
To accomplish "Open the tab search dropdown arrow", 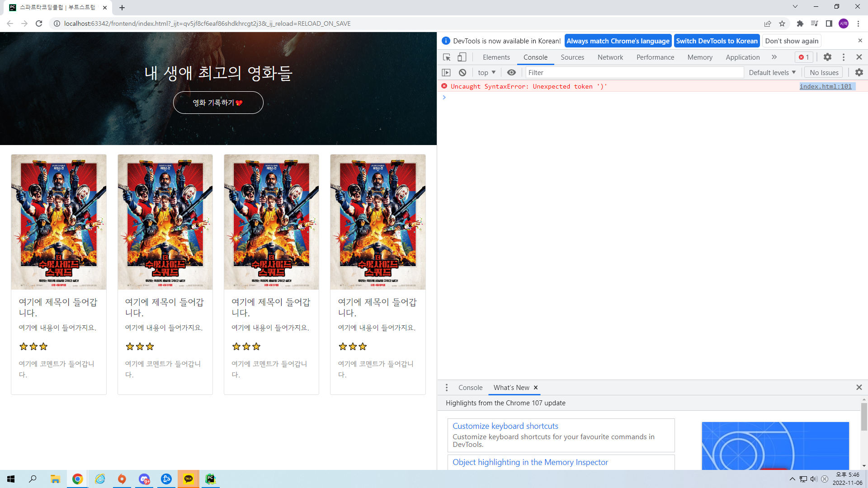I will tap(795, 6).
